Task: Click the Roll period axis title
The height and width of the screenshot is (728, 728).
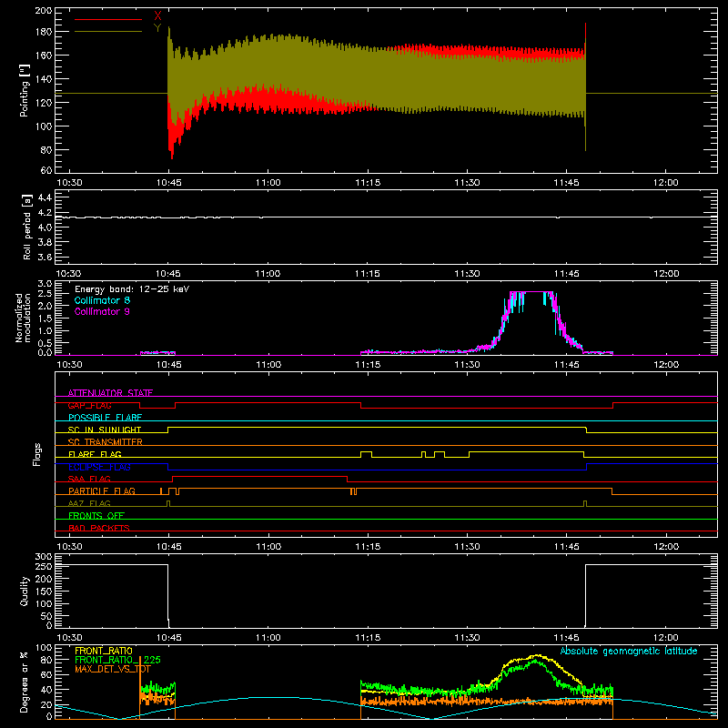Action: (x=27, y=227)
